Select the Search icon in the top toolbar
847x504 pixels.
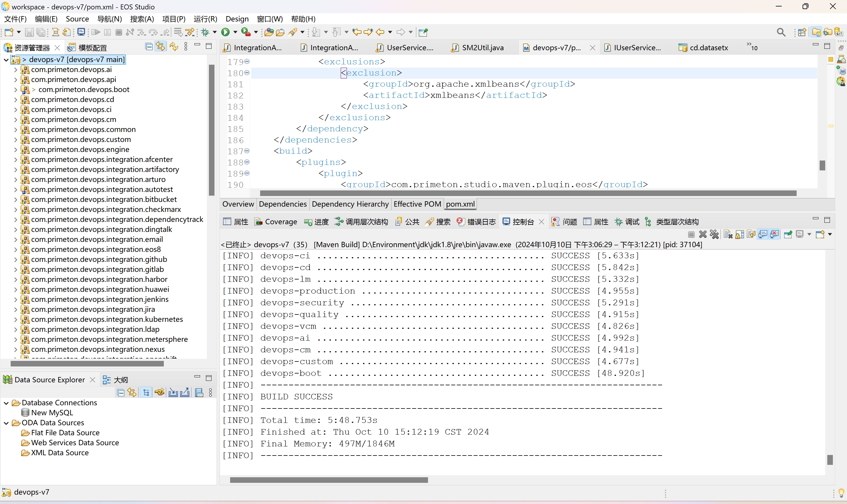tap(781, 32)
